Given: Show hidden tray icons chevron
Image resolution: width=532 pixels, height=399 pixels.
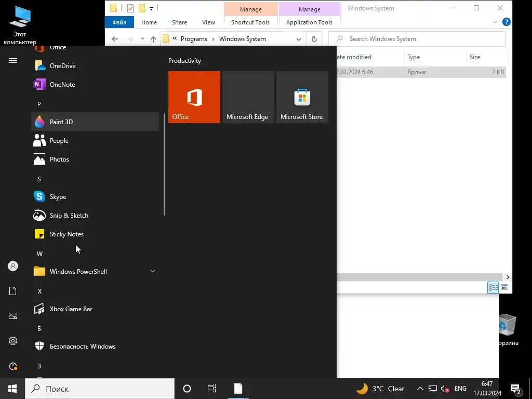Looking at the screenshot, I should (x=420, y=389).
